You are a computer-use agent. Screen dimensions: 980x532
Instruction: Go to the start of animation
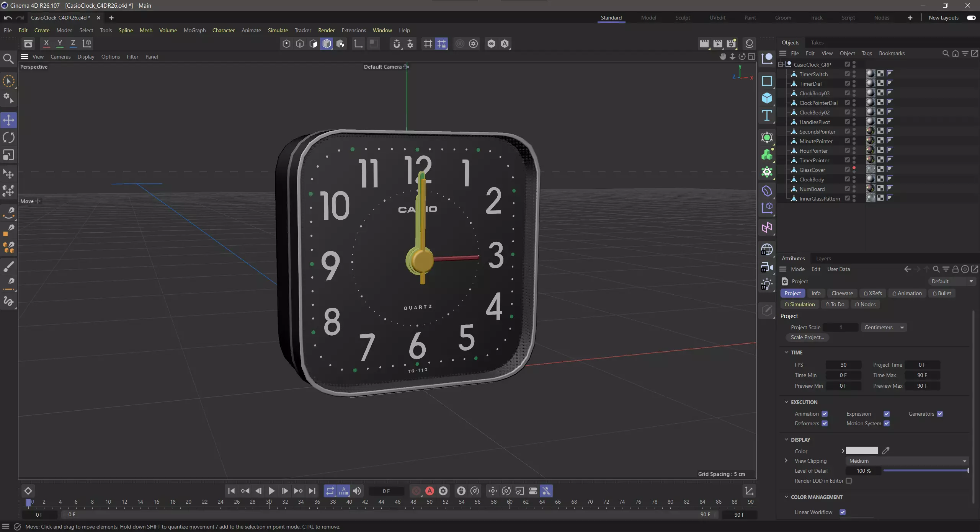(231, 491)
